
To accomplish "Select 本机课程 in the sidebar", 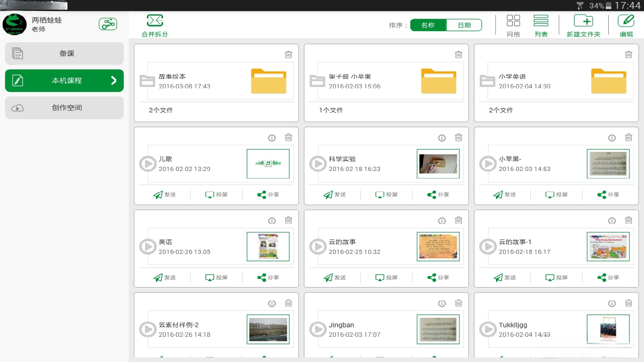I will (64, 80).
